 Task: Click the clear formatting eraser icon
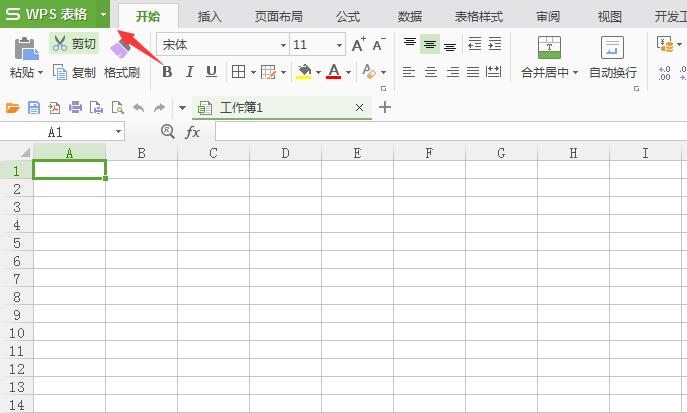369,71
